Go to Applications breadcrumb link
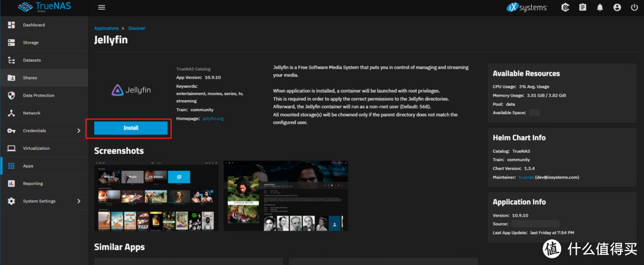Image resolution: width=644 pixels, height=265 pixels. coord(106,28)
